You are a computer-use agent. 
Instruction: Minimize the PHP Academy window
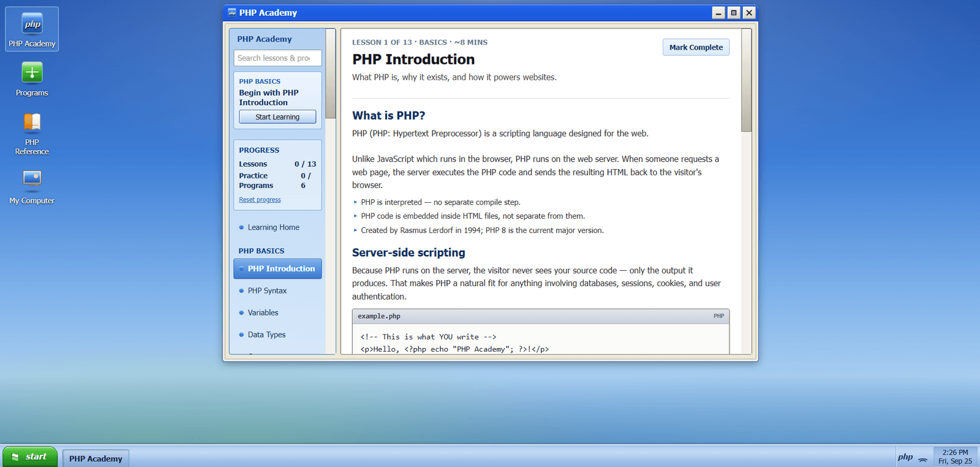tap(718, 12)
